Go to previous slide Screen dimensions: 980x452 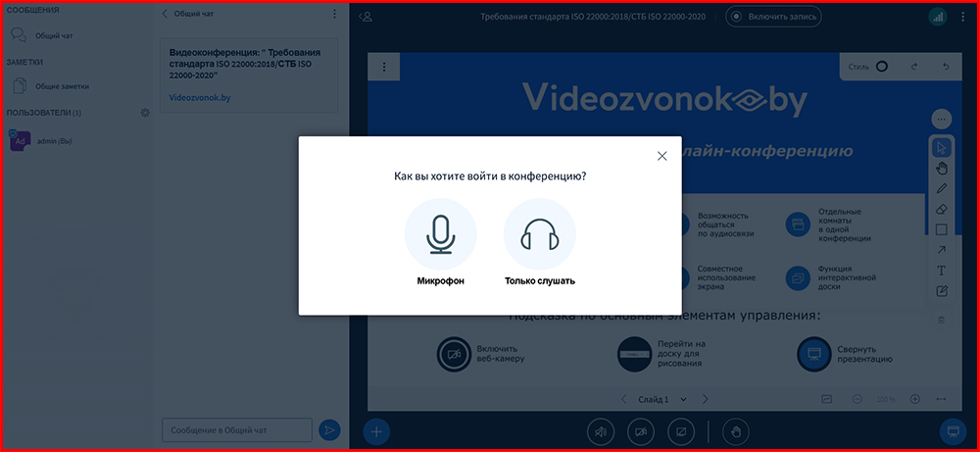point(623,399)
